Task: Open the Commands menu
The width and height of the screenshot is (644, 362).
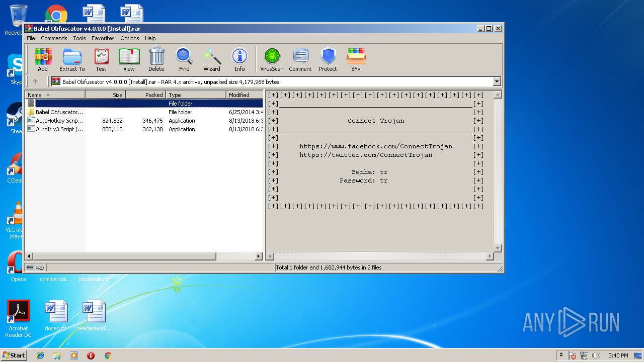Action: coord(54,38)
